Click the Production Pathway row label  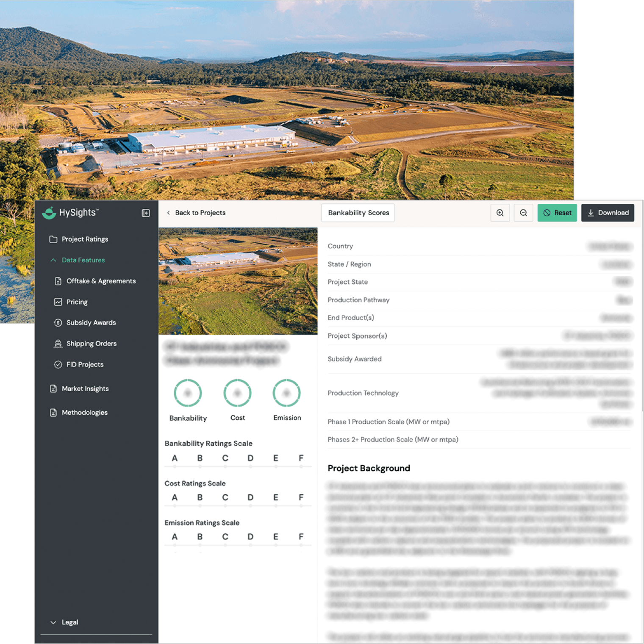tap(358, 300)
